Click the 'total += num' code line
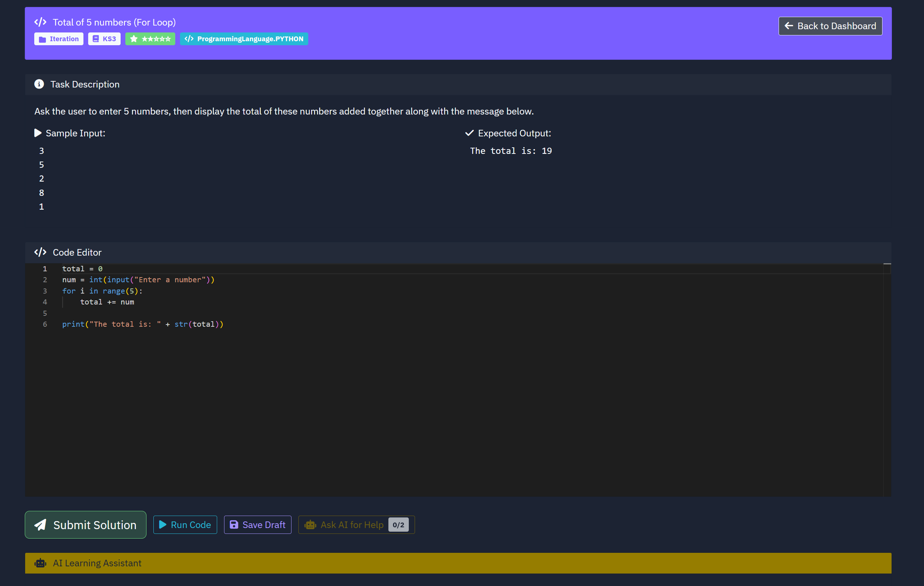924x586 pixels. point(107,302)
